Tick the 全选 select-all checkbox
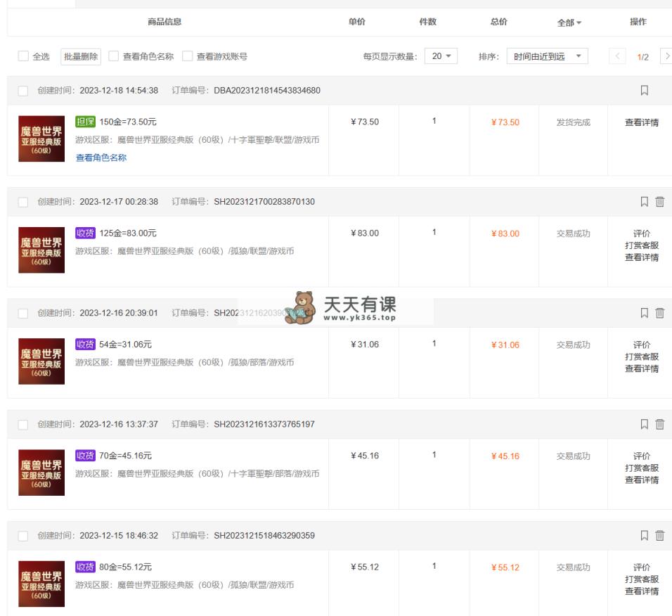The image size is (672, 616). tap(23, 56)
